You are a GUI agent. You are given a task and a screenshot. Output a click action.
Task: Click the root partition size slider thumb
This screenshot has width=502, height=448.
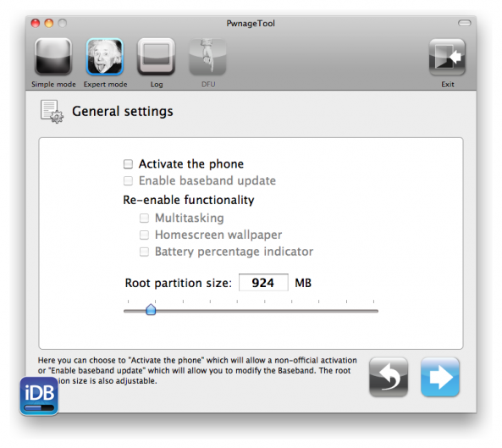click(151, 309)
